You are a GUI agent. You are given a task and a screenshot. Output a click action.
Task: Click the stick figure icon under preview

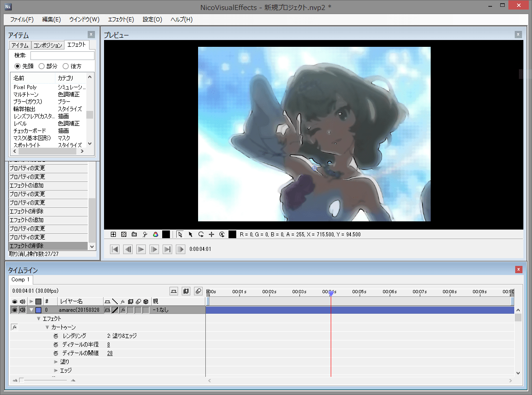click(x=145, y=235)
